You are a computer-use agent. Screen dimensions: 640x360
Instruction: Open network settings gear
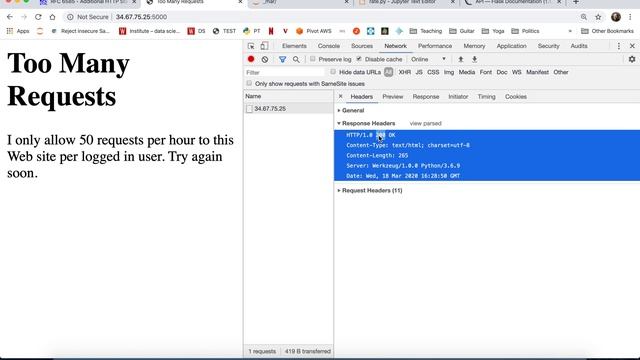[632, 59]
